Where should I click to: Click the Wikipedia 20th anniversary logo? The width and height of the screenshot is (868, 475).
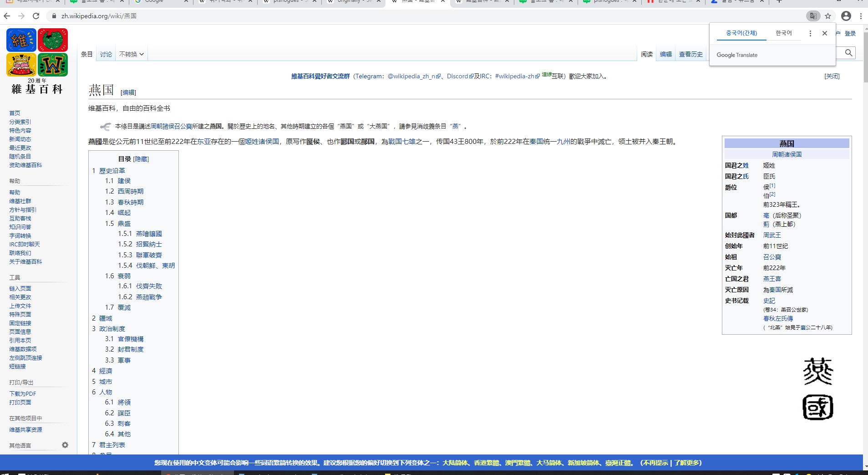click(x=37, y=61)
